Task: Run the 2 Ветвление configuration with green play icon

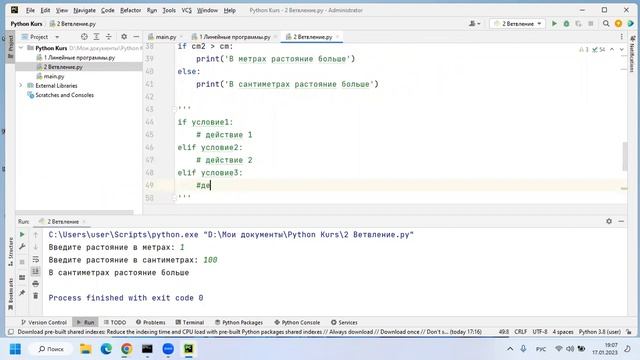Action: [x=554, y=24]
